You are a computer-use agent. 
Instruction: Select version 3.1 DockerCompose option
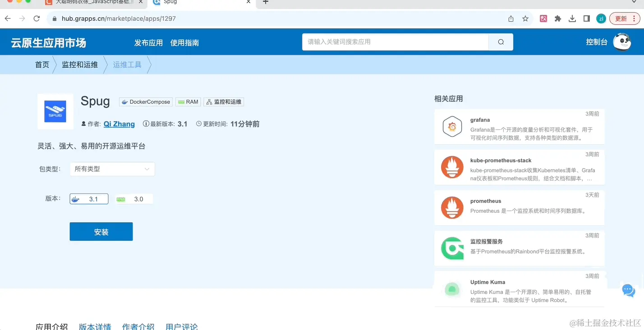point(89,199)
